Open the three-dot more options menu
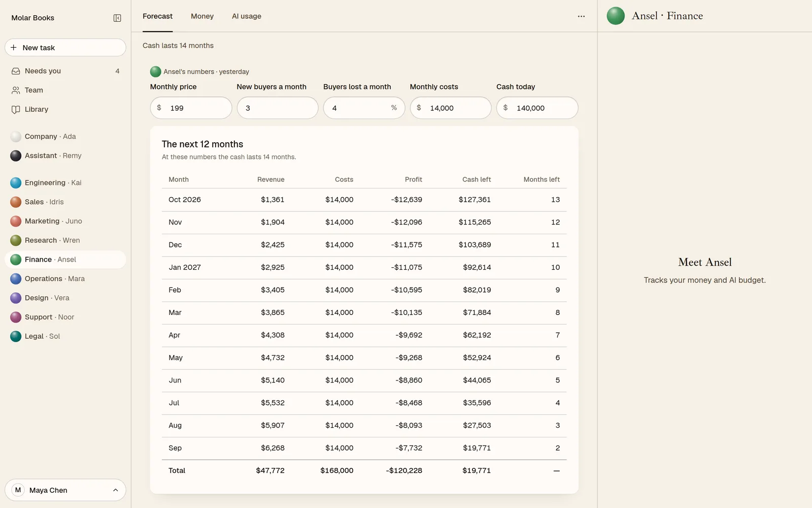Screen dimensions: 812x508 click(581, 16)
